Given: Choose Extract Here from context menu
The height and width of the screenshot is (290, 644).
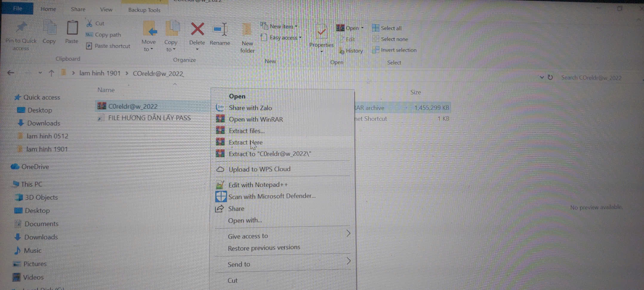Looking at the screenshot, I should 246,142.
